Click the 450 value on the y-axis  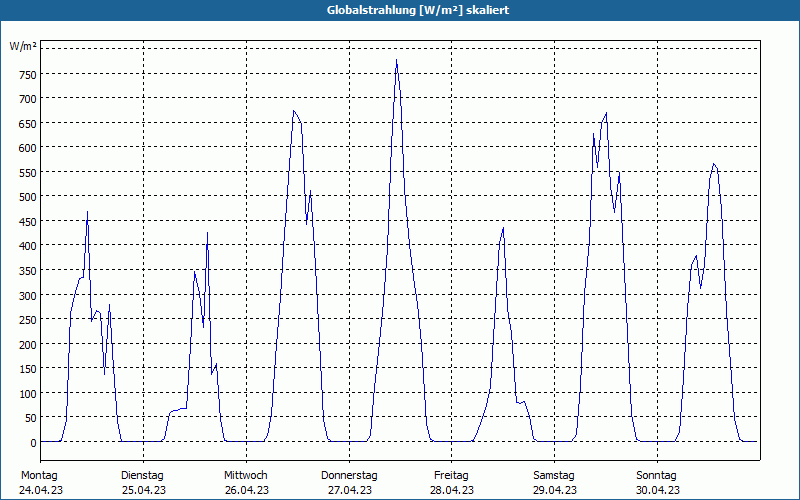pyautogui.click(x=28, y=222)
